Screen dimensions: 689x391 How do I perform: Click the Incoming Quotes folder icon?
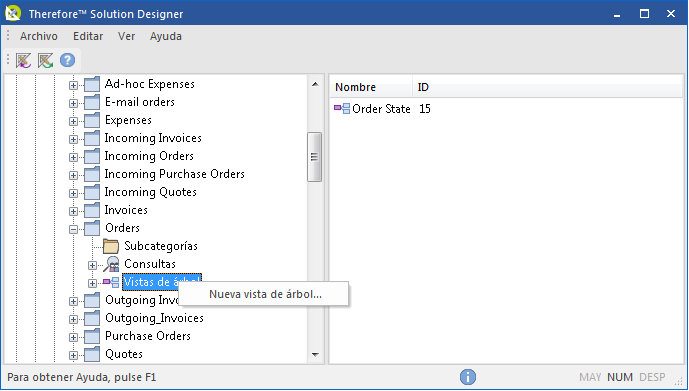click(x=92, y=192)
